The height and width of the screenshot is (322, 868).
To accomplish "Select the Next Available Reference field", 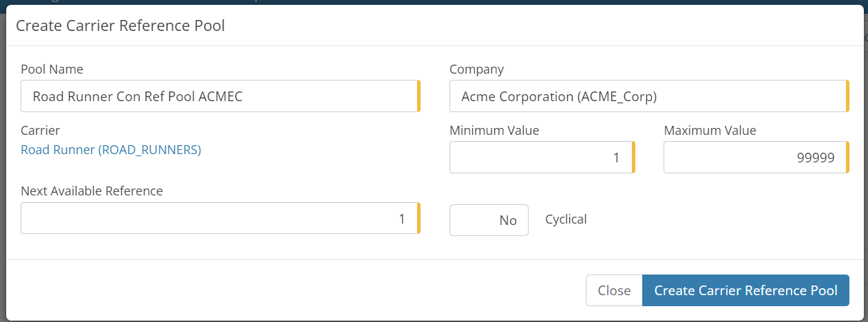I will coord(219,219).
